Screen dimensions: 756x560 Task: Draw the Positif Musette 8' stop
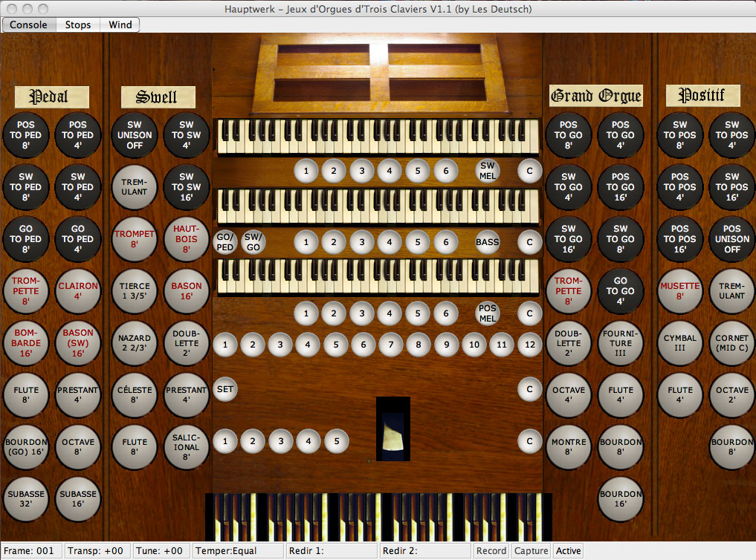[679, 291]
